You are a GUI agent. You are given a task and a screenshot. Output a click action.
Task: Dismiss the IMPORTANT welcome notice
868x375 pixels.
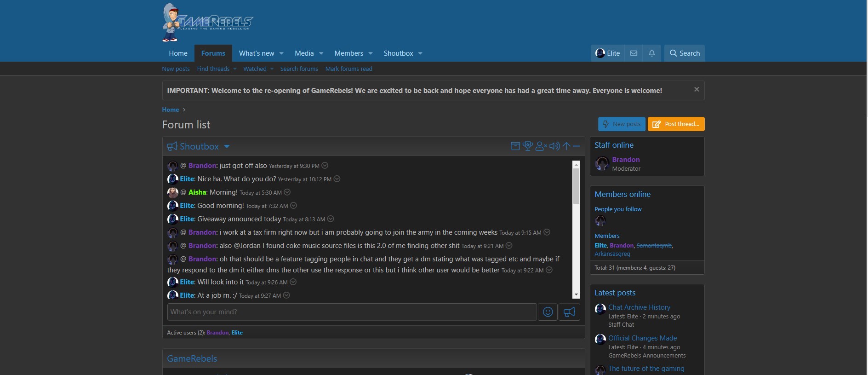point(697,89)
